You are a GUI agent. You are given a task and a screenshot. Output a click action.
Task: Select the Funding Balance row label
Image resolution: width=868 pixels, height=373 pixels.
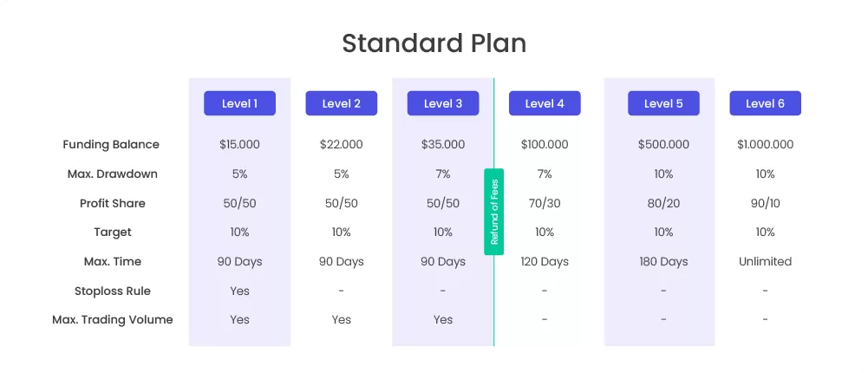[x=111, y=145]
